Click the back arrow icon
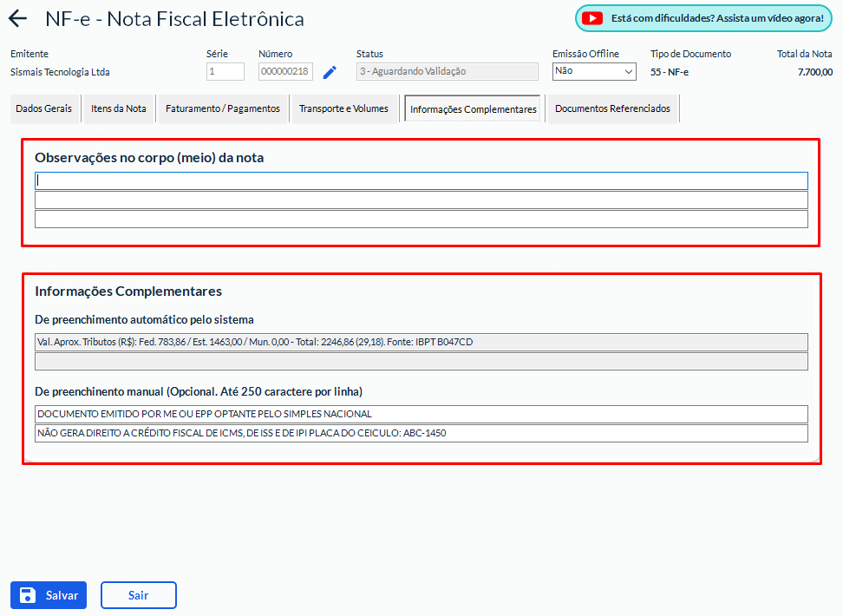The height and width of the screenshot is (616, 843). [x=17, y=19]
